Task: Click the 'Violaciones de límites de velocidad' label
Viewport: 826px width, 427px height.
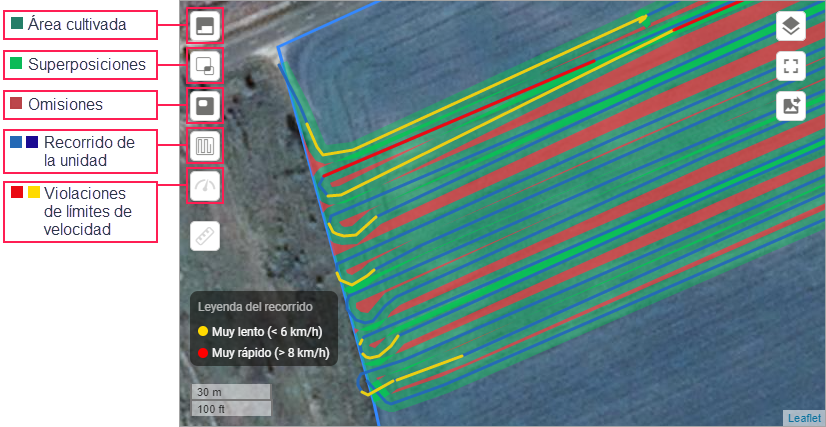Action: click(x=88, y=211)
